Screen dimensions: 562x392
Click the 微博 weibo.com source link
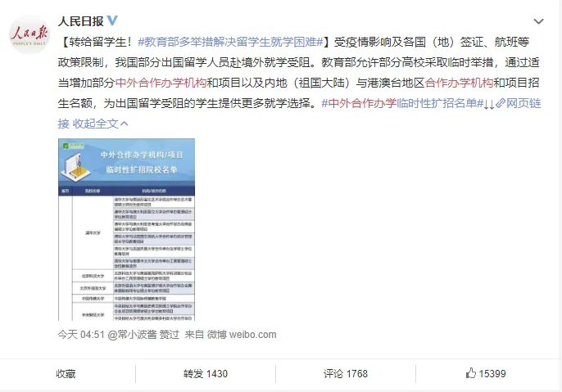tap(242, 335)
